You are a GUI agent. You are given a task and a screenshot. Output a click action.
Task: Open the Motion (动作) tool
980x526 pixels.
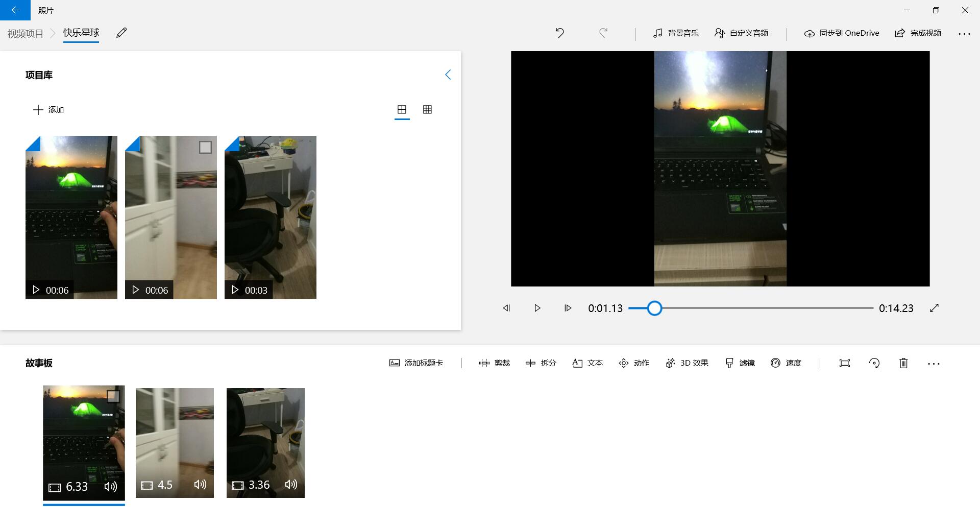click(634, 363)
